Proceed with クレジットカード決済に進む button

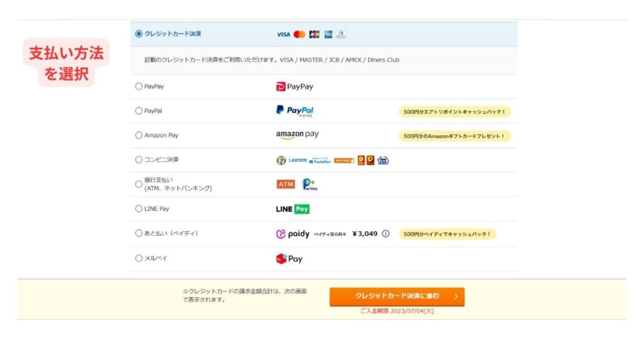click(x=397, y=296)
